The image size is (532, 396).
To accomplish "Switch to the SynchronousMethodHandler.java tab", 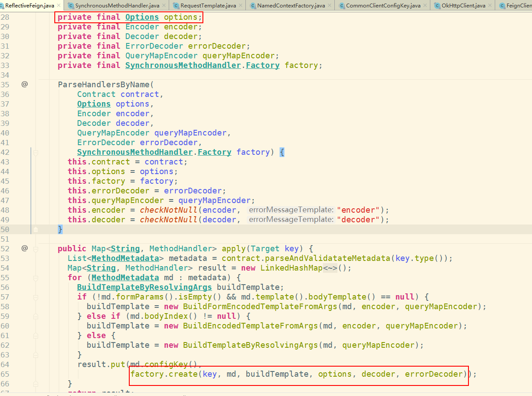I will [116, 6].
